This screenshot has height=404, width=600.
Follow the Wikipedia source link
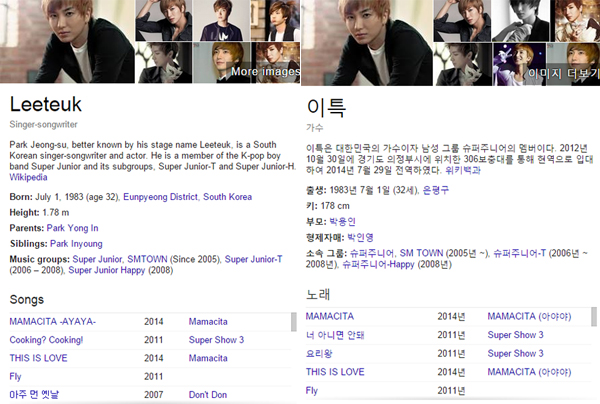click(29, 177)
